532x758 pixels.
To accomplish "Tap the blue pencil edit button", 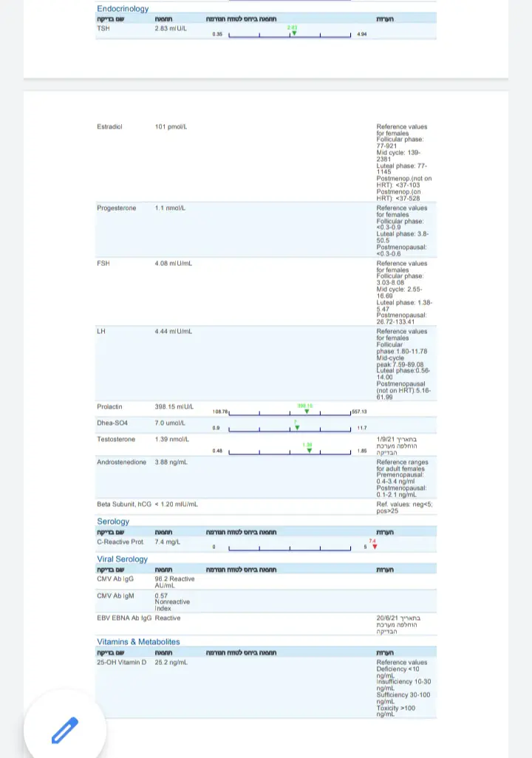I will point(65,730).
